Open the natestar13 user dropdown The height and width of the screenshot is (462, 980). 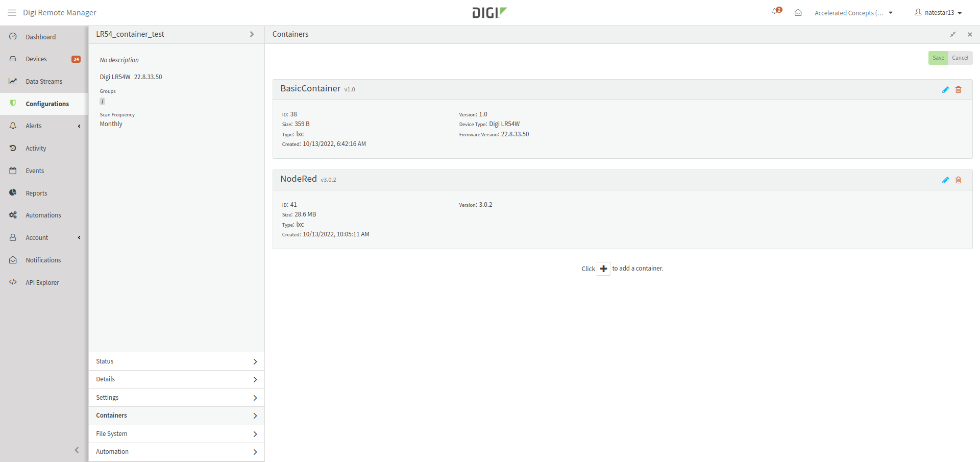tap(938, 13)
